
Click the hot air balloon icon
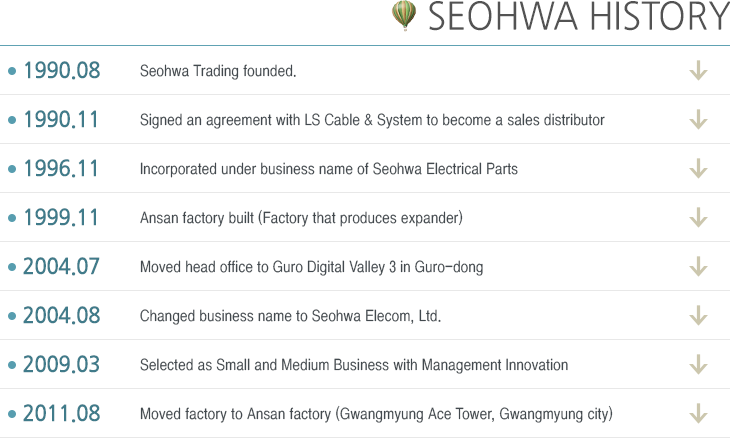click(405, 16)
